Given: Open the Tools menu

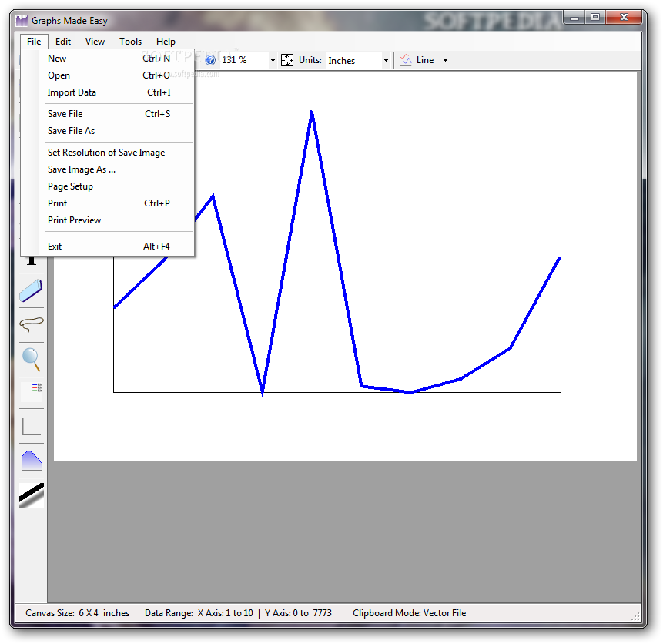Looking at the screenshot, I should click(130, 42).
